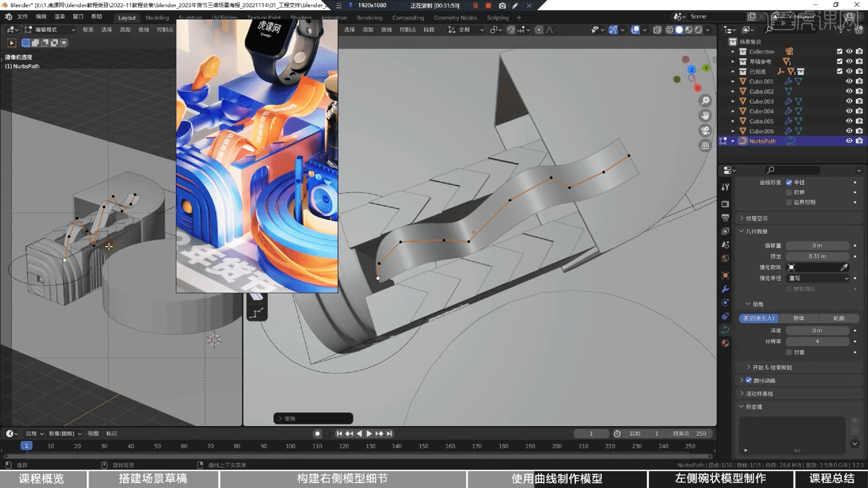The width and height of the screenshot is (868, 488).
Task: Jump to the timeline end frame
Action: (389, 434)
